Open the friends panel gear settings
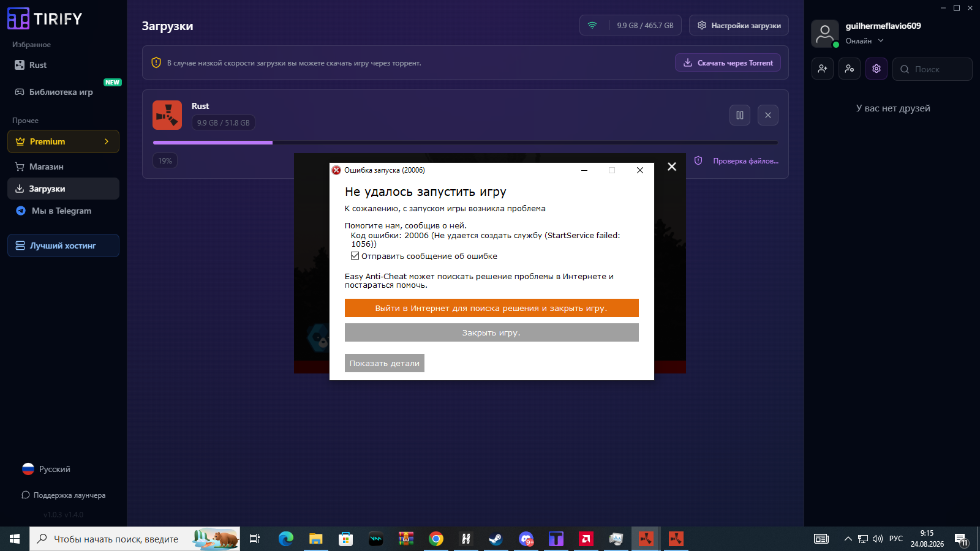 point(876,69)
